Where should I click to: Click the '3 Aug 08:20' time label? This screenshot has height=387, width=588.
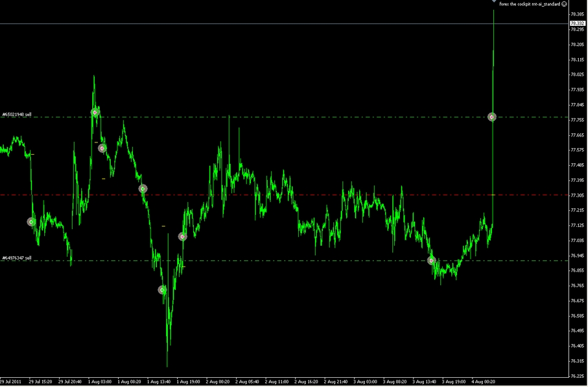click(395, 381)
